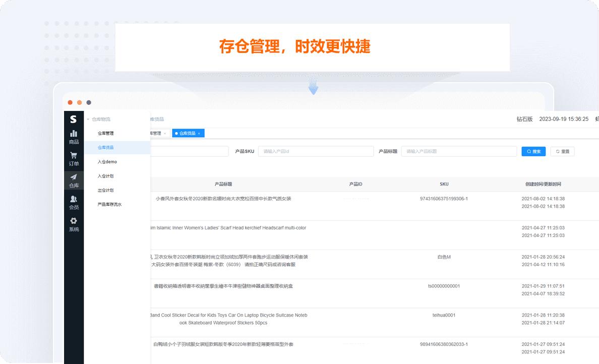Close the active 仓库货品 tab
The height and width of the screenshot is (364, 599).
click(199, 133)
